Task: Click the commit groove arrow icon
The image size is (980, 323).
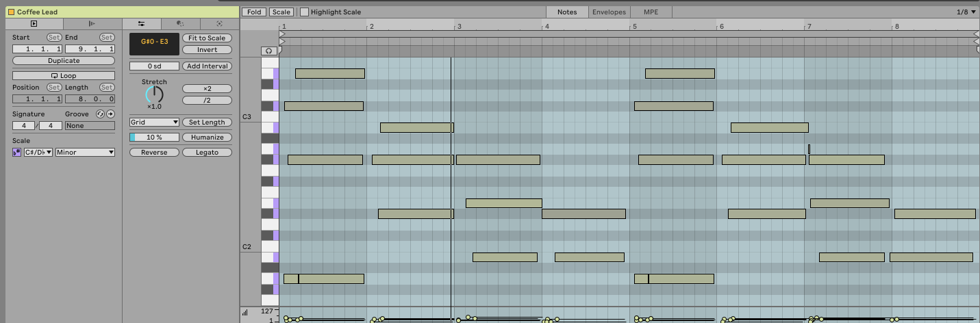Action: point(110,114)
